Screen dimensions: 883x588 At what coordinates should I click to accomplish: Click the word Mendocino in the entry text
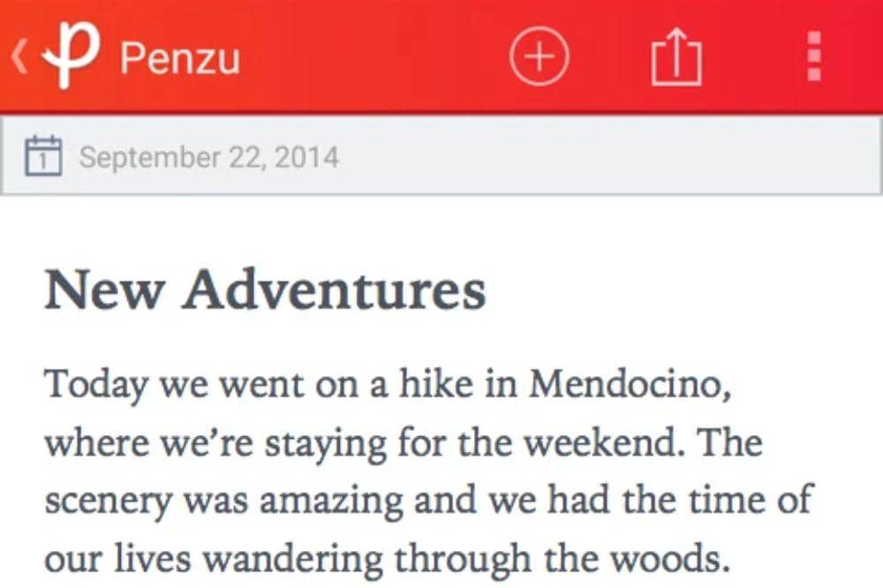click(630, 384)
